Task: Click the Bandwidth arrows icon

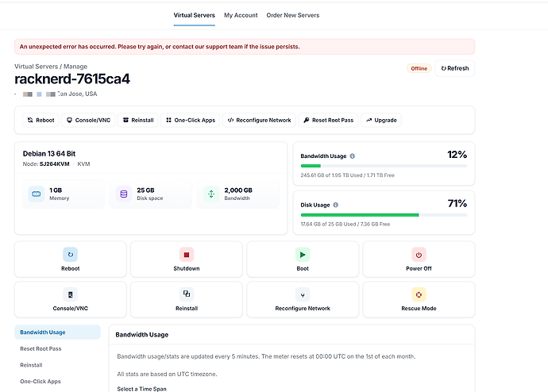Action: tap(211, 194)
